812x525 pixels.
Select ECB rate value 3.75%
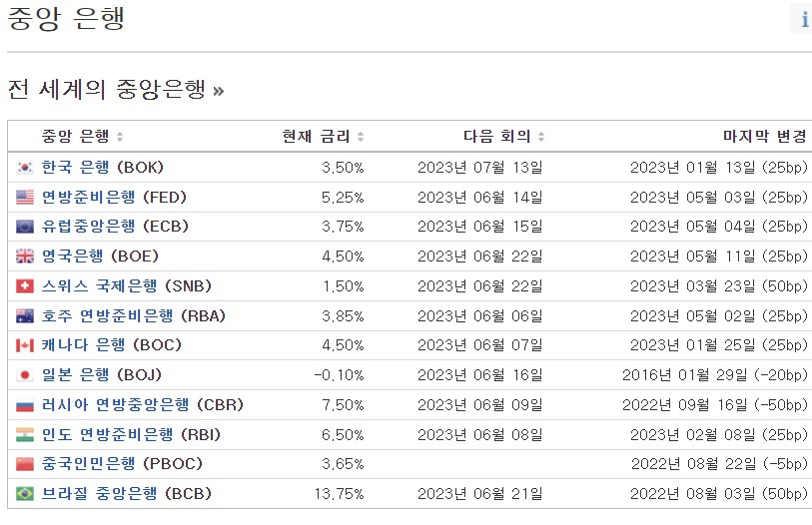point(343,227)
